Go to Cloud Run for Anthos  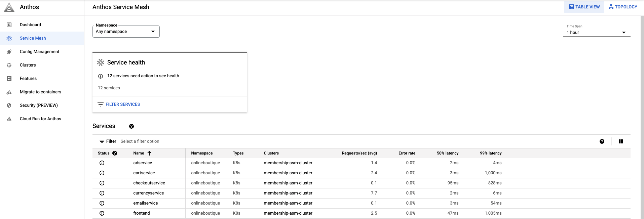40,119
